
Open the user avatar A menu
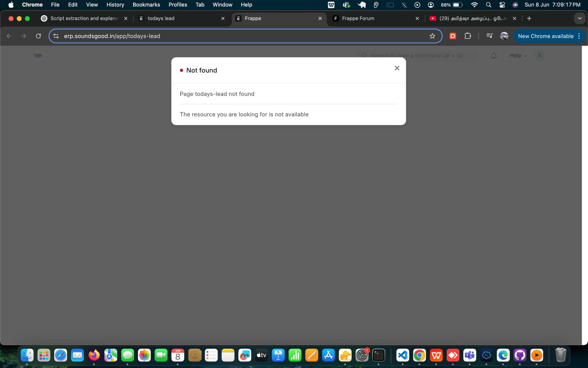[x=539, y=56]
